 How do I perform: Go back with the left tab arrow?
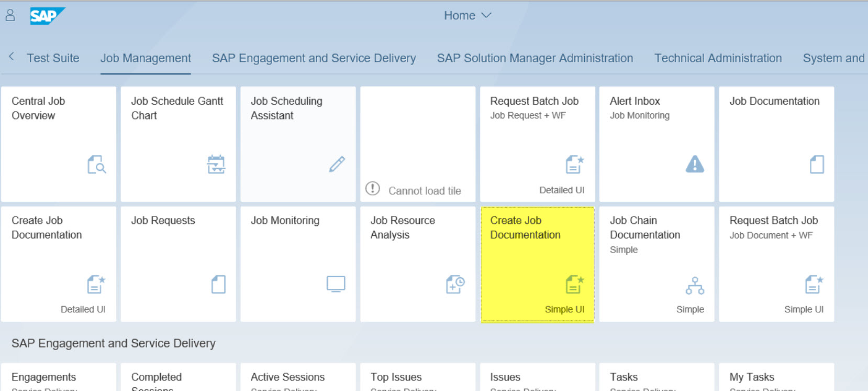(x=12, y=56)
